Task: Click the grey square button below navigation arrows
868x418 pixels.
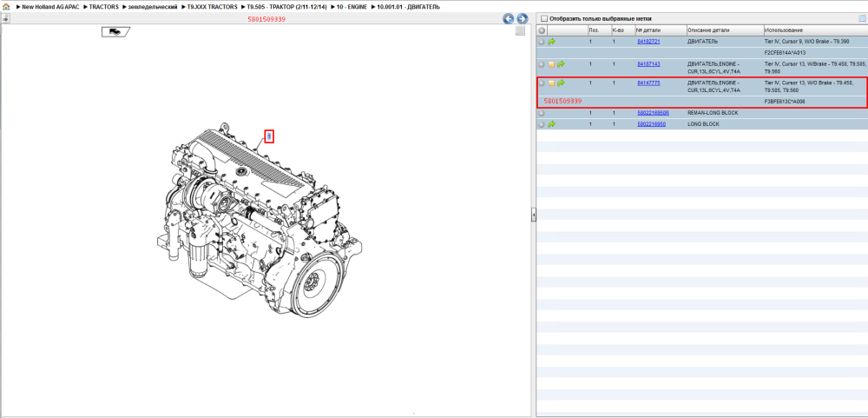Action: pyautogui.click(x=520, y=31)
